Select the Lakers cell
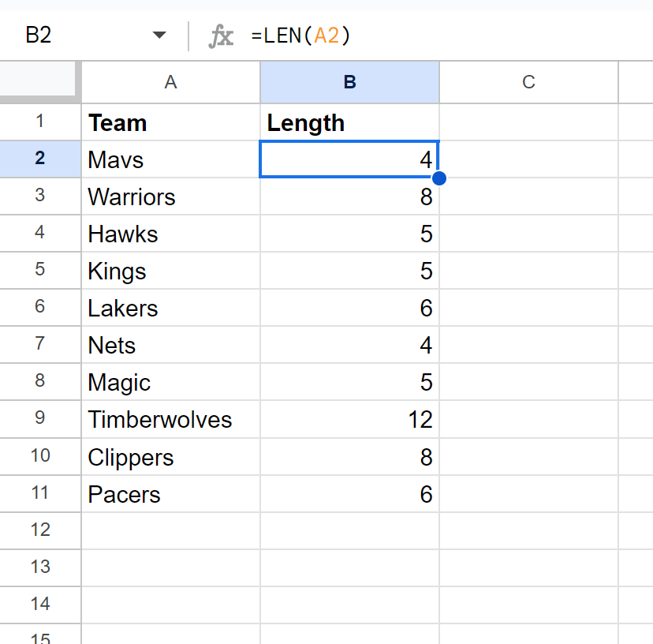This screenshot has width=653, height=644. pos(170,308)
